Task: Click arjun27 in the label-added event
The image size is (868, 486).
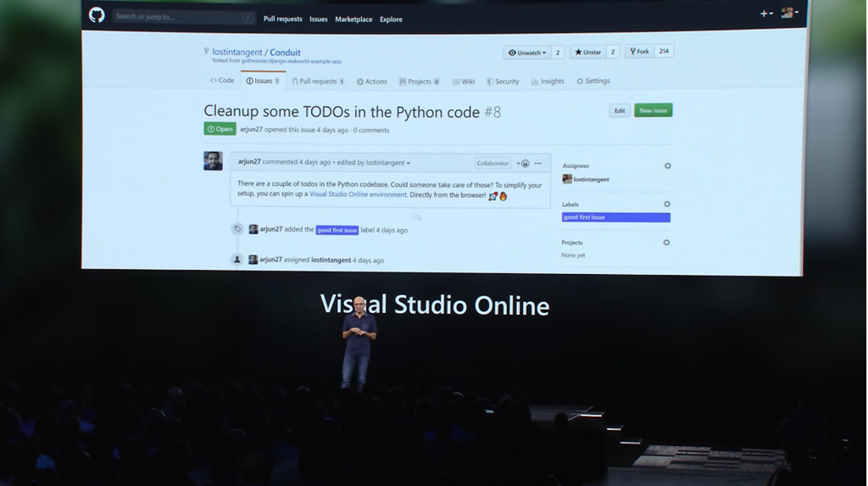Action: [x=271, y=229]
